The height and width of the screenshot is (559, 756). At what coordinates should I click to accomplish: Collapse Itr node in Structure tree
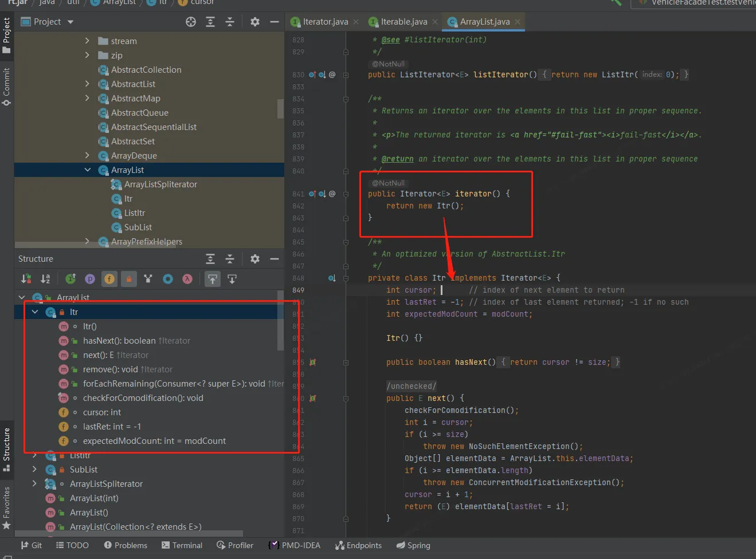click(34, 312)
